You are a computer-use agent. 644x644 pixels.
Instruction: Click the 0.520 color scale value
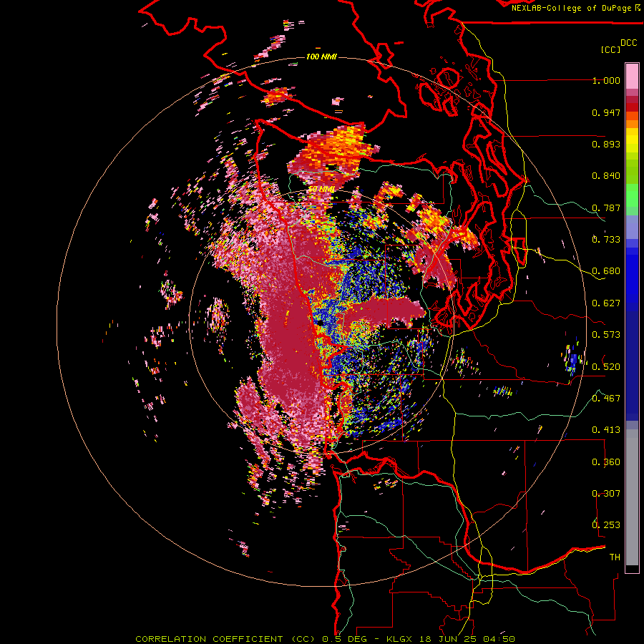606,366
